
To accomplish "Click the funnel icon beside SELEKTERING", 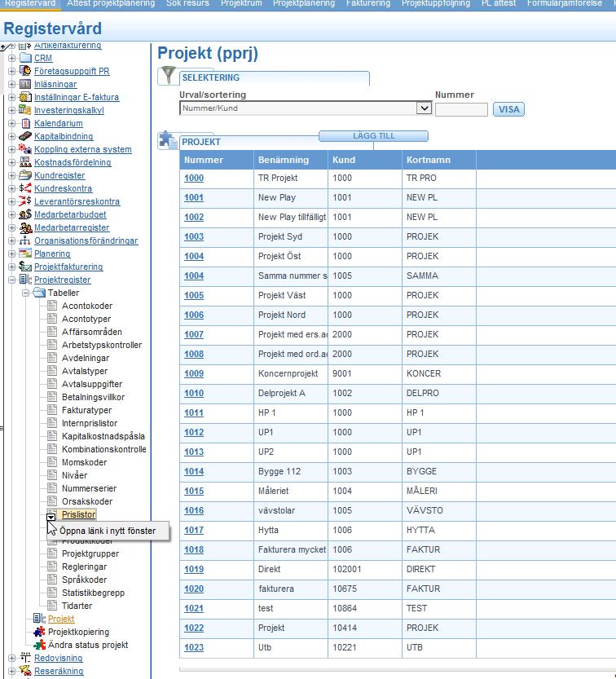I will pos(168,75).
